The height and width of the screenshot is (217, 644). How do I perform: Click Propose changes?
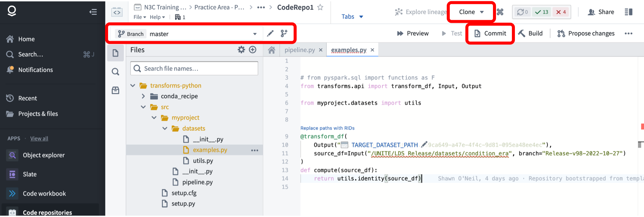click(586, 33)
